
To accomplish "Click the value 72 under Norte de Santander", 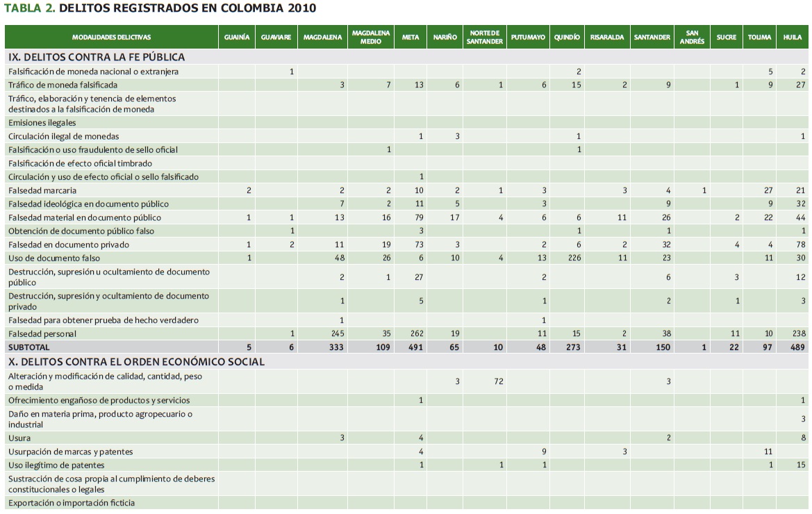I will pos(498,381).
